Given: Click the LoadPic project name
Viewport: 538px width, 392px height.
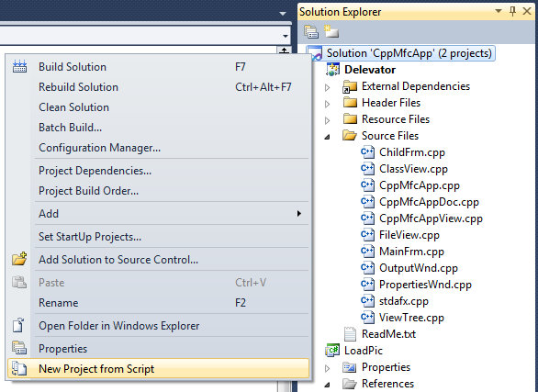Looking at the screenshot, I should [x=364, y=351].
